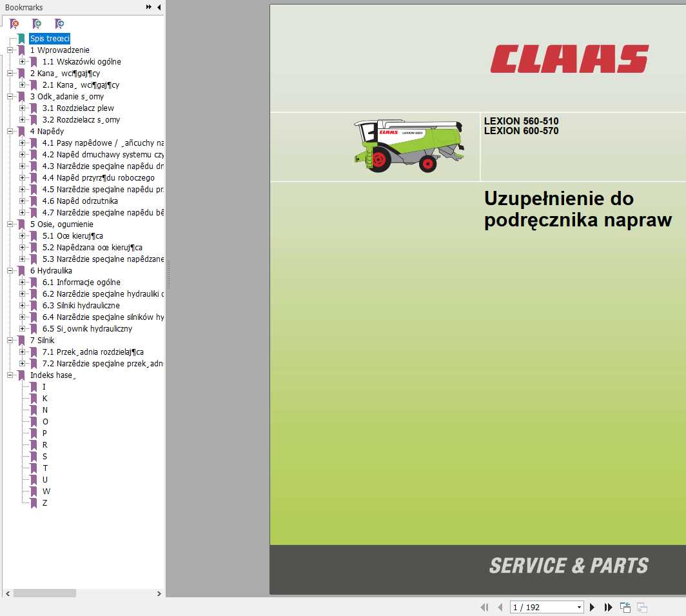The image size is (686, 616).
Task: Open bookmark 6.5 Siłownik hydrauliczny
Action: click(x=87, y=329)
